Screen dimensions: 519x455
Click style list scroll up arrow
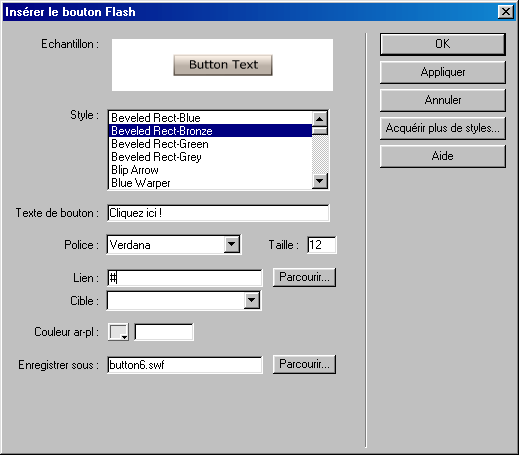tap(320, 119)
